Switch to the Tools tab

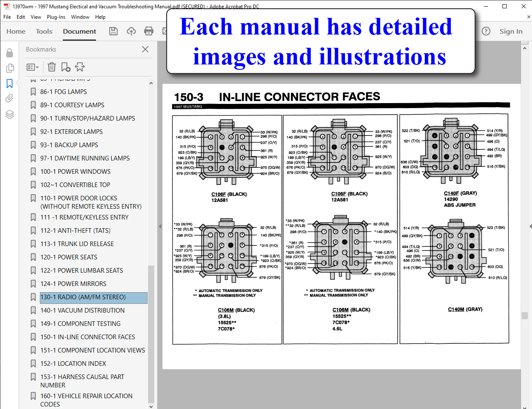(44, 31)
